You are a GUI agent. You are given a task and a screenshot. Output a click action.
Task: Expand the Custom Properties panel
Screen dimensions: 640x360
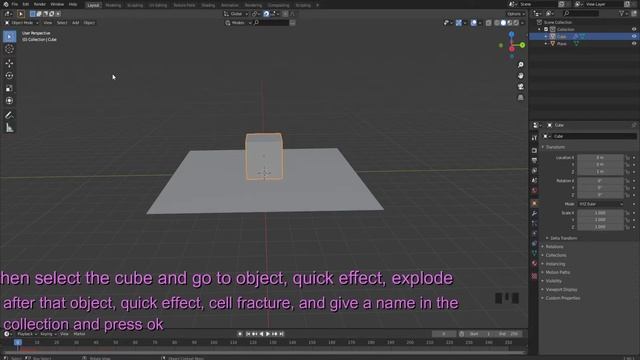pyautogui.click(x=563, y=298)
